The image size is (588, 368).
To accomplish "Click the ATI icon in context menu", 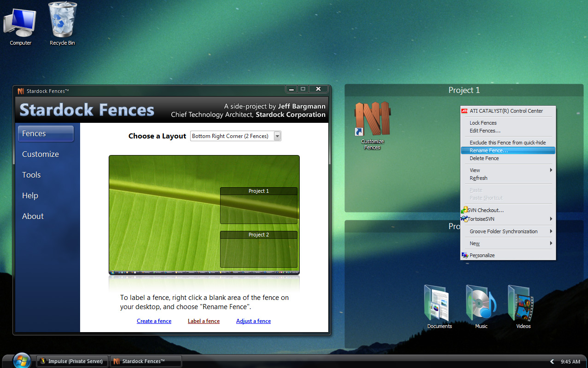I will tap(465, 111).
